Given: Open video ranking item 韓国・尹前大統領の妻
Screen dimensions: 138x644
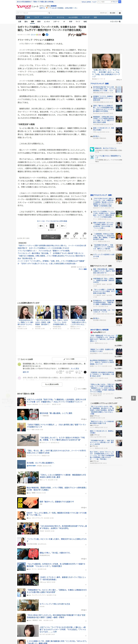Looking at the screenshot, I should coord(104,271).
